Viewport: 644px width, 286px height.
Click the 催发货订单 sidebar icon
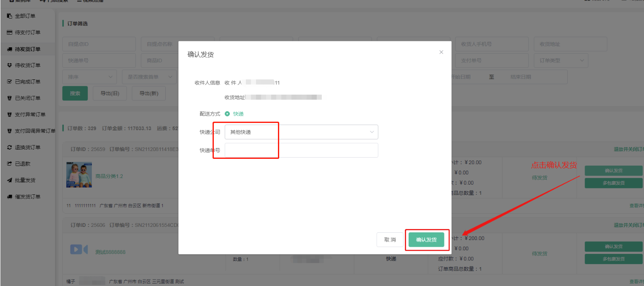point(9,197)
